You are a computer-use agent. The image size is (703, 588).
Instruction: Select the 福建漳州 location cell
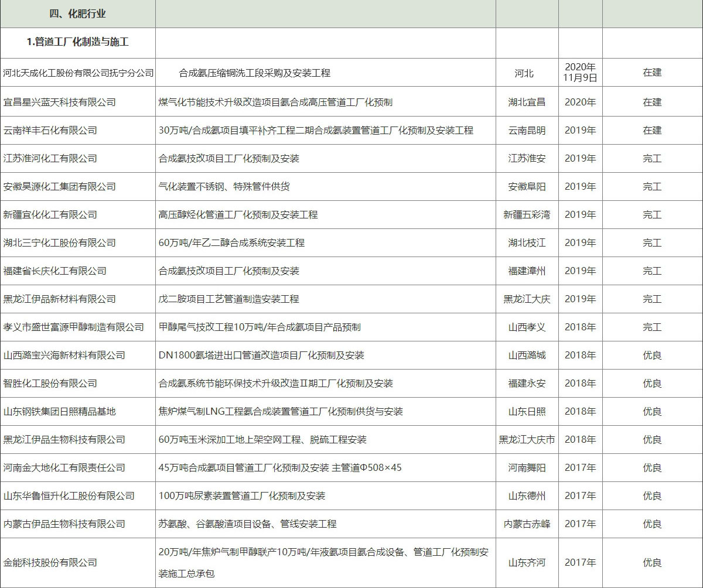click(527, 271)
